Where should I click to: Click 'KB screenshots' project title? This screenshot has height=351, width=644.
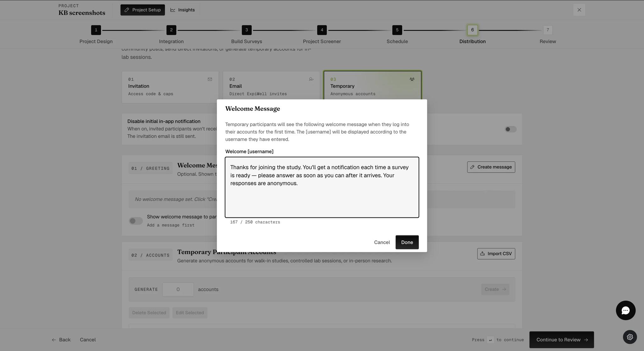tap(82, 13)
